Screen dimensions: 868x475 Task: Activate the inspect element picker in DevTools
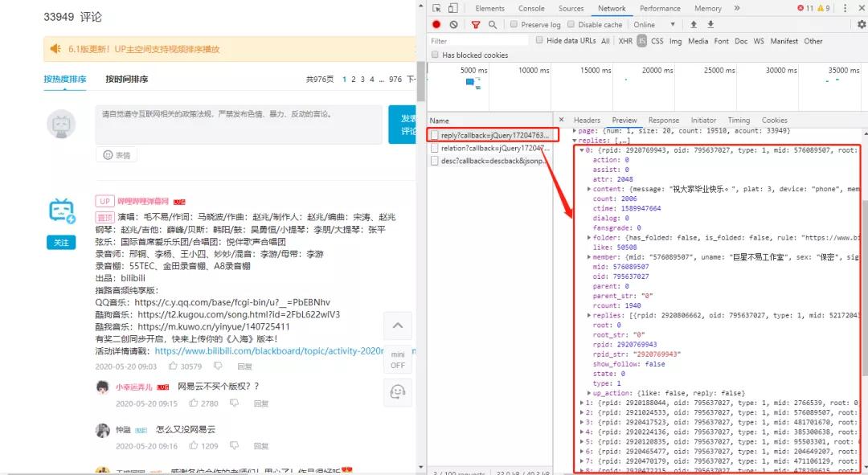coord(435,7)
